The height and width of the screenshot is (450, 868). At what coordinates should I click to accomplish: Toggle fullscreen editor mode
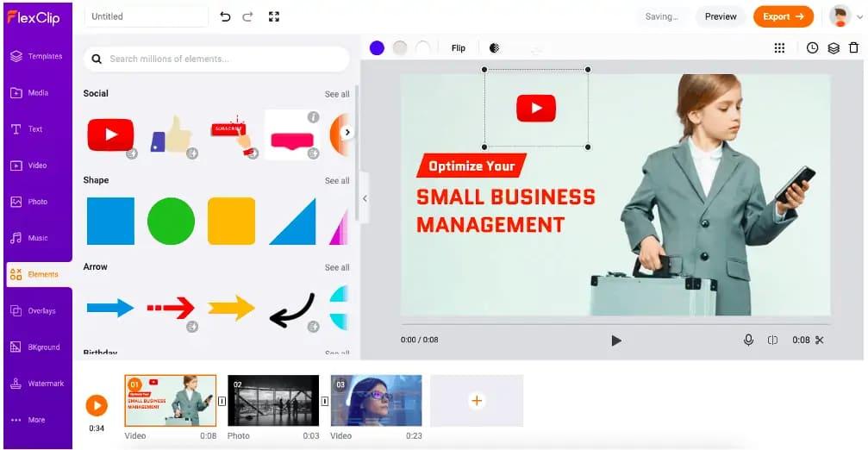click(x=274, y=16)
